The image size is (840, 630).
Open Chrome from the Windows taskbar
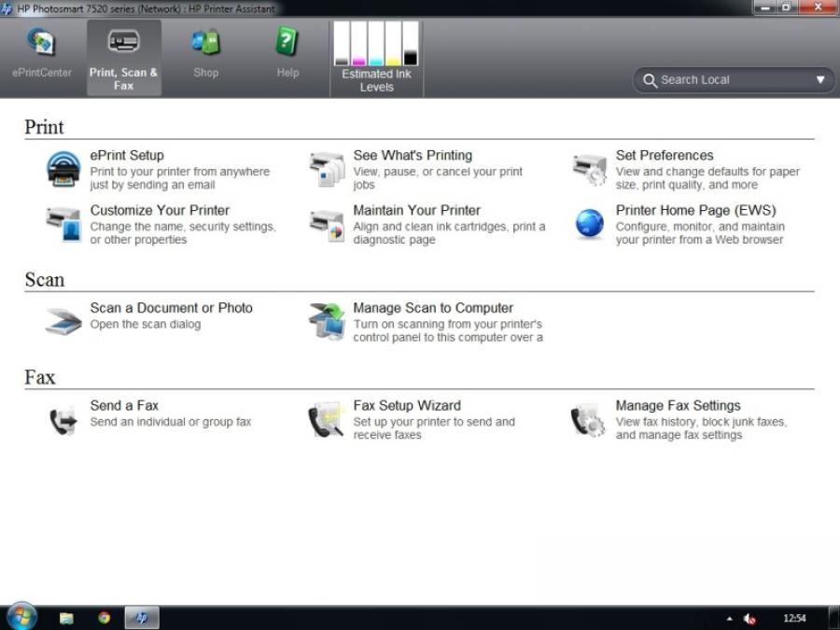[105, 618]
